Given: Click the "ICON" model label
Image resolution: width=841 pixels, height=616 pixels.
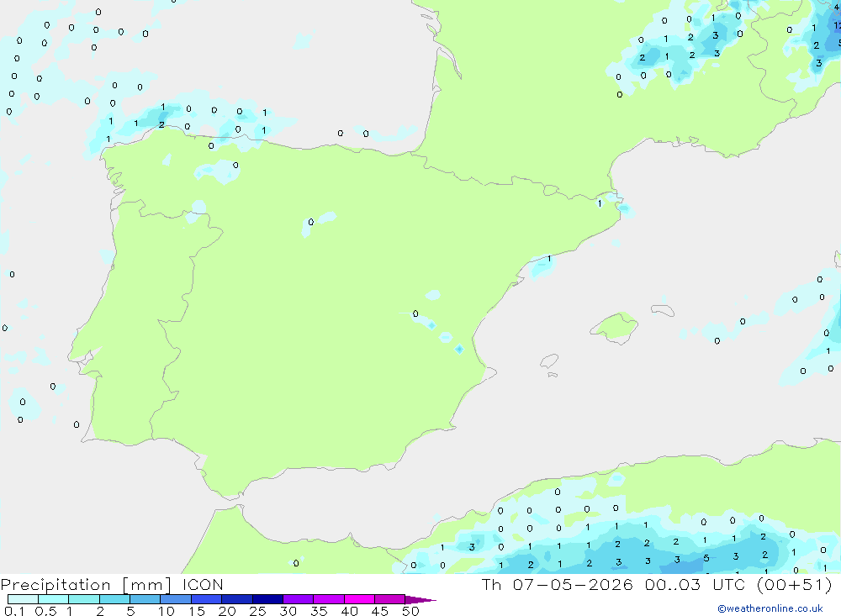Looking at the screenshot, I should (x=203, y=585).
